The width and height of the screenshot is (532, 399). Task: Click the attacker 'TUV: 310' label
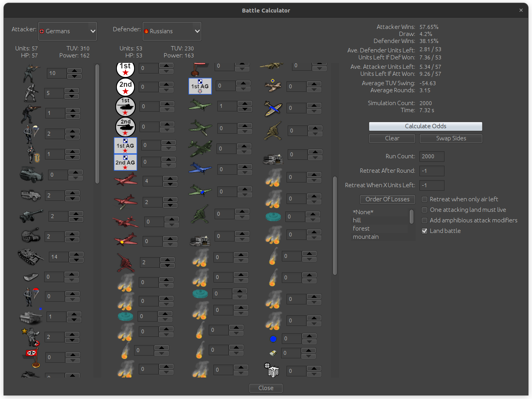(x=78, y=48)
